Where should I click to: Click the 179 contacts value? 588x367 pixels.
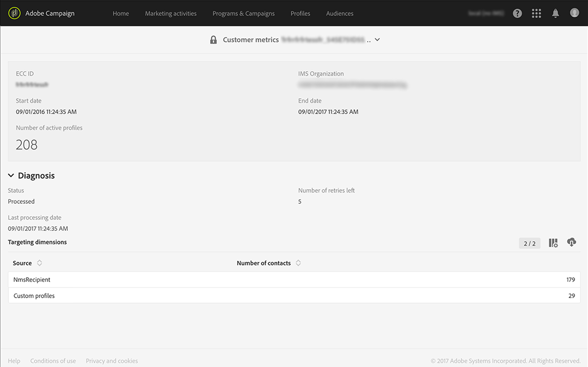tap(570, 279)
